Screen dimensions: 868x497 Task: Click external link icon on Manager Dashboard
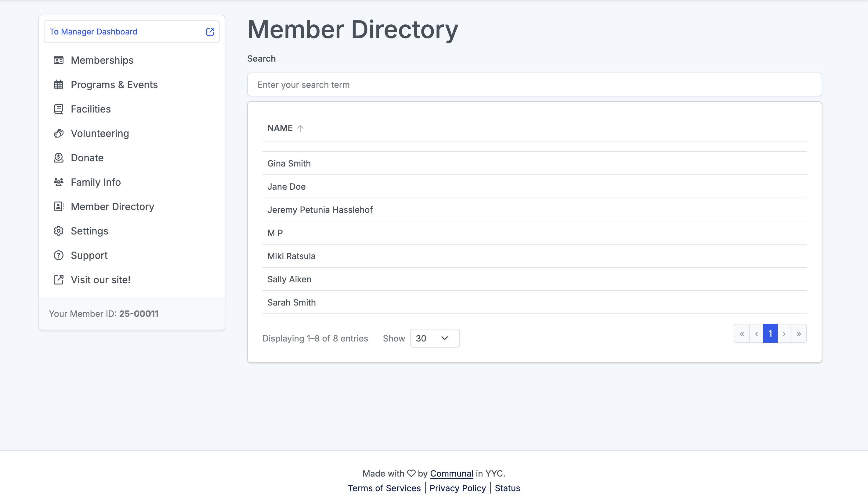coord(210,32)
